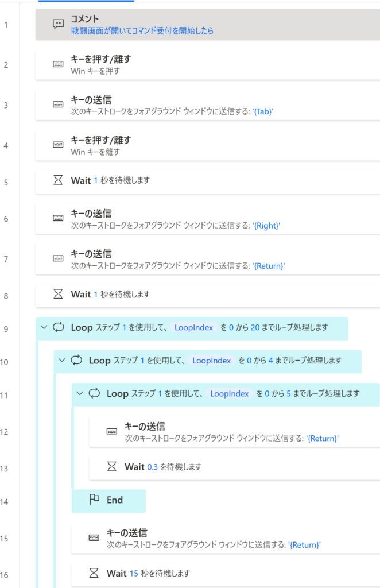380x588 pixels.
Task: Click hourglass icon of Wait 0.3 step
Action: [x=112, y=466]
